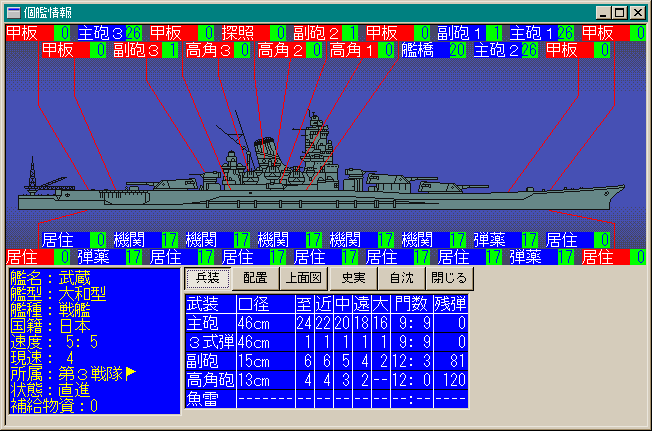Show the 史実 historical record
Screen dimensions: 652x431
pos(353,277)
